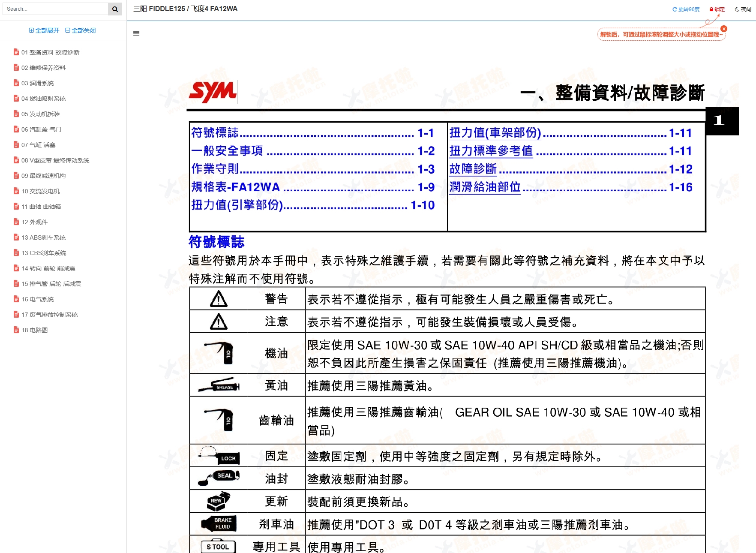Open chapter 03 润滑系统
The width and height of the screenshot is (756, 553).
point(33,83)
